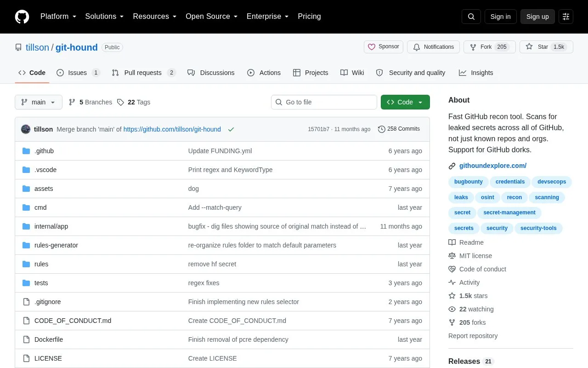Open the internal/app folder
Image resolution: width=588 pixels, height=368 pixels.
51,226
